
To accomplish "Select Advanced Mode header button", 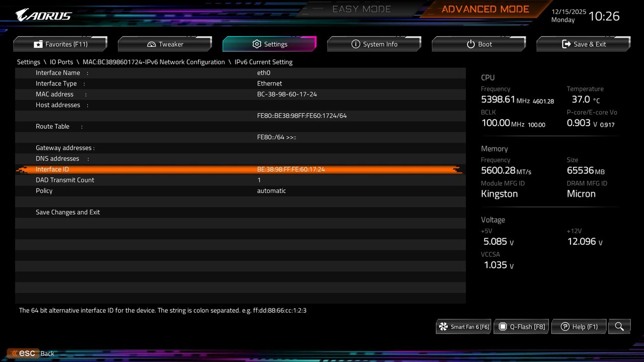I will 485,9.
